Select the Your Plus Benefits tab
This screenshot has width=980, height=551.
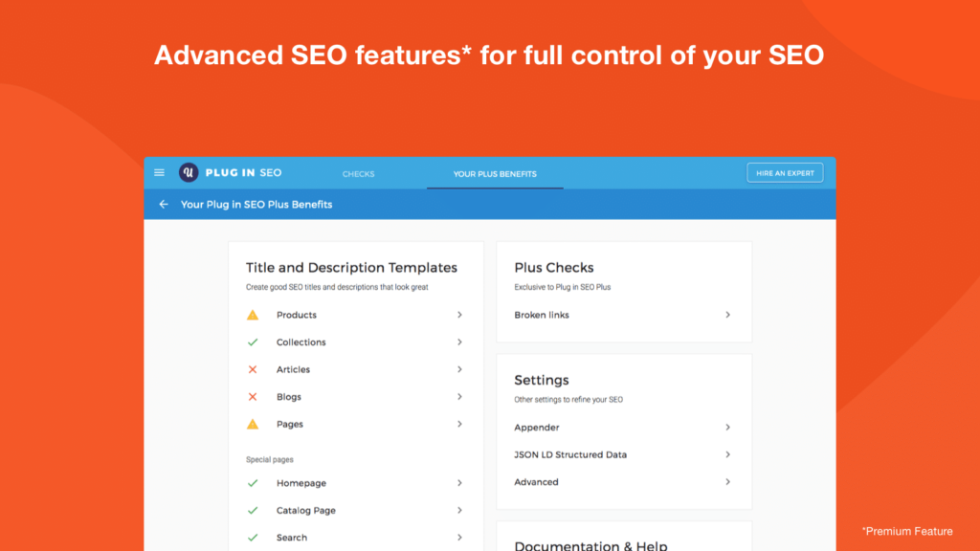click(x=495, y=174)
